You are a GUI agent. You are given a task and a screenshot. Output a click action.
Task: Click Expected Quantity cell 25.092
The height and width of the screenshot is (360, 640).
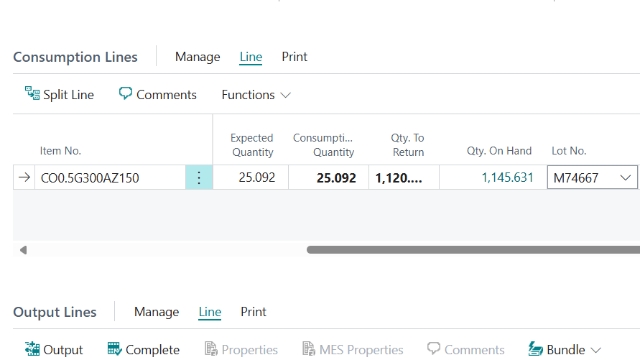point(251,178)
